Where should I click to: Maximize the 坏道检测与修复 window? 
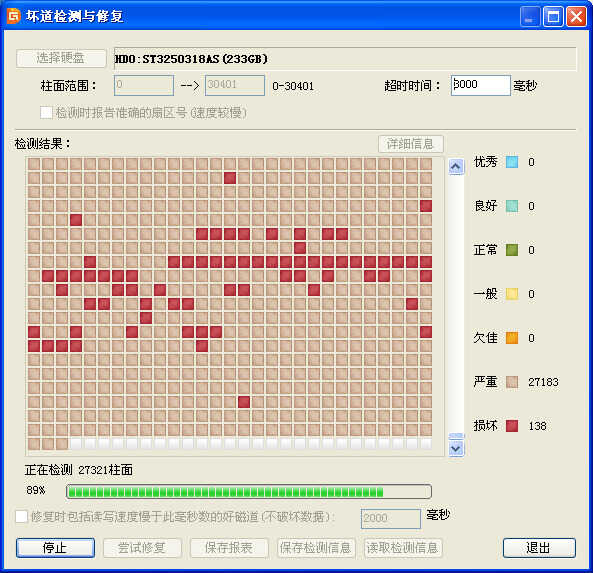[553, 17]
